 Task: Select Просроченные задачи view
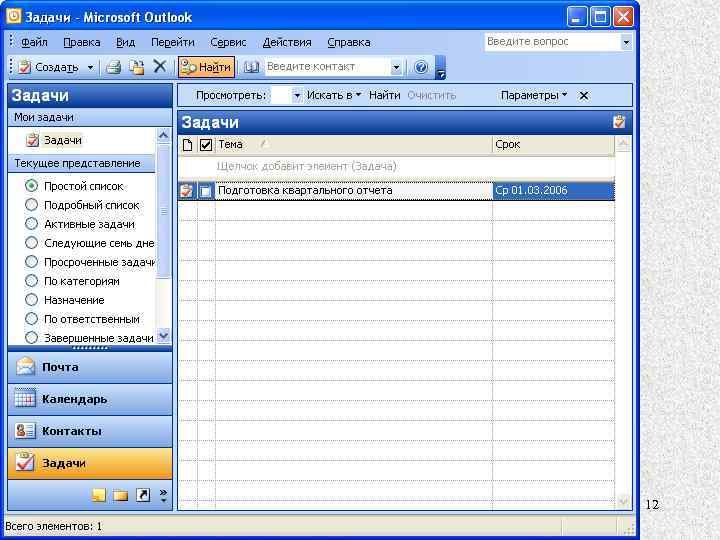pyautogui.click(x=32, y=262)
